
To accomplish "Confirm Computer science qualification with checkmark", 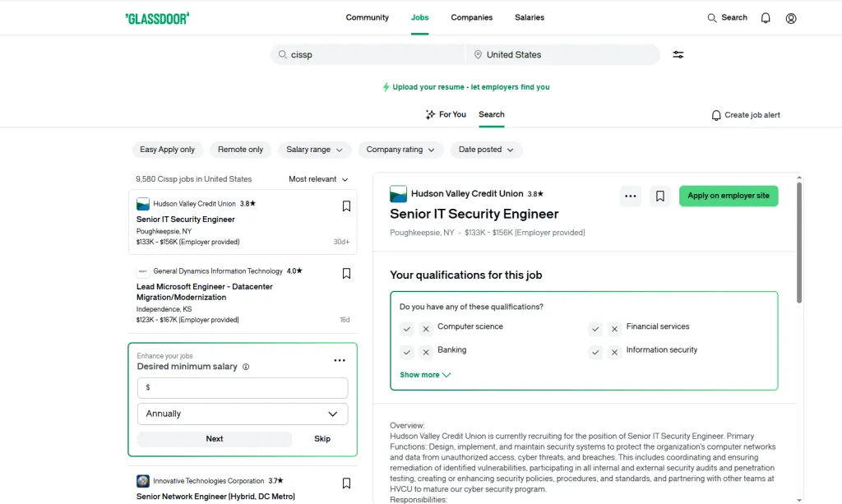I will pos(407,329).
